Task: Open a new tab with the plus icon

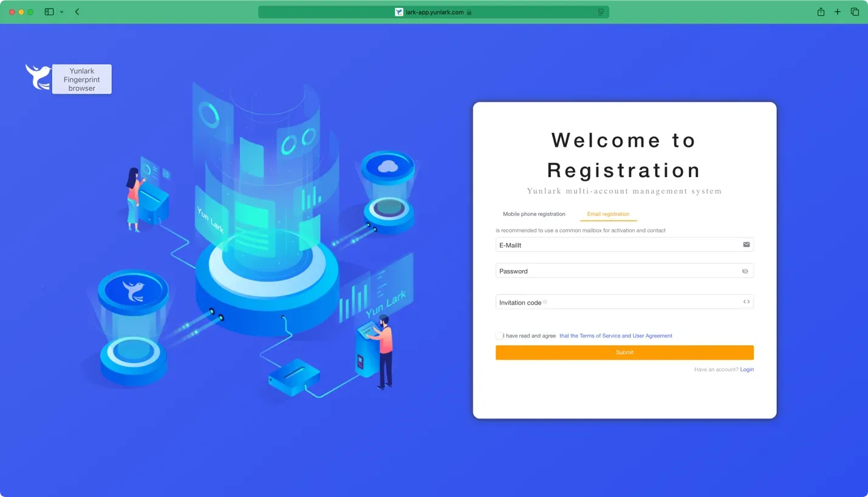Action: coord(838,12)
